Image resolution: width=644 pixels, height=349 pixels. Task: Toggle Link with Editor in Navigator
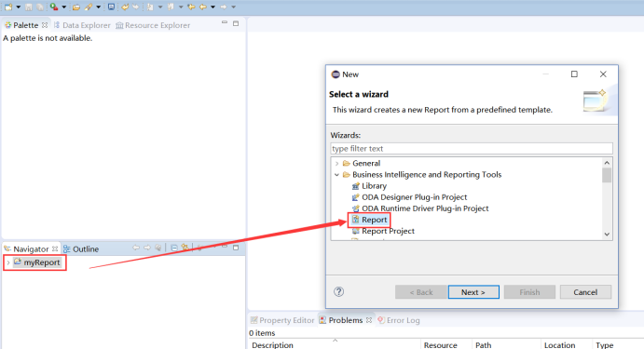pyautogui.click(x=185, y=248)
